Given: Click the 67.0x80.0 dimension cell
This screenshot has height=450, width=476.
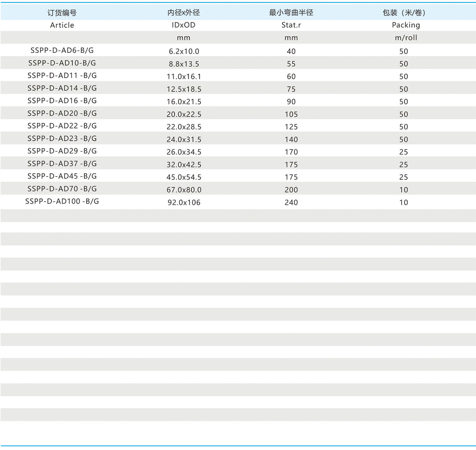Looking at the screenshot, I should point(184,190).
